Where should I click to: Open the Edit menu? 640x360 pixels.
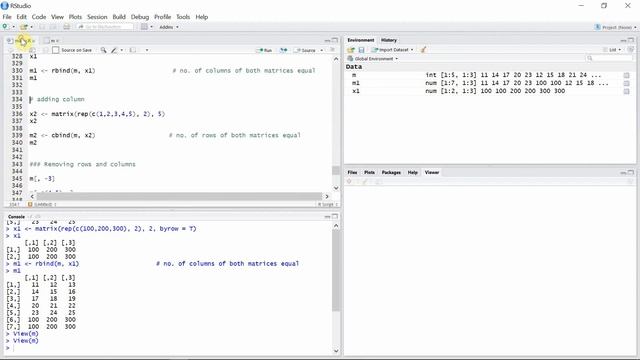(x=21, y=17)
